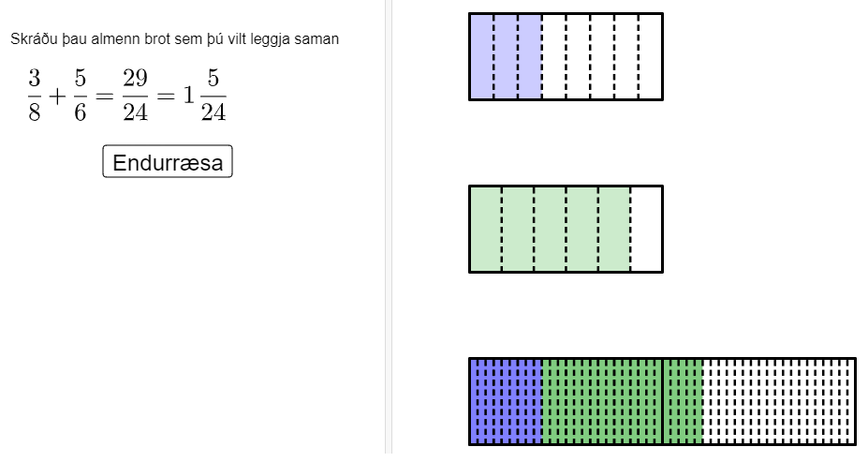Click the unshaded white part of top bar
The width and height of the screenshot is (868, 462).
602,56
